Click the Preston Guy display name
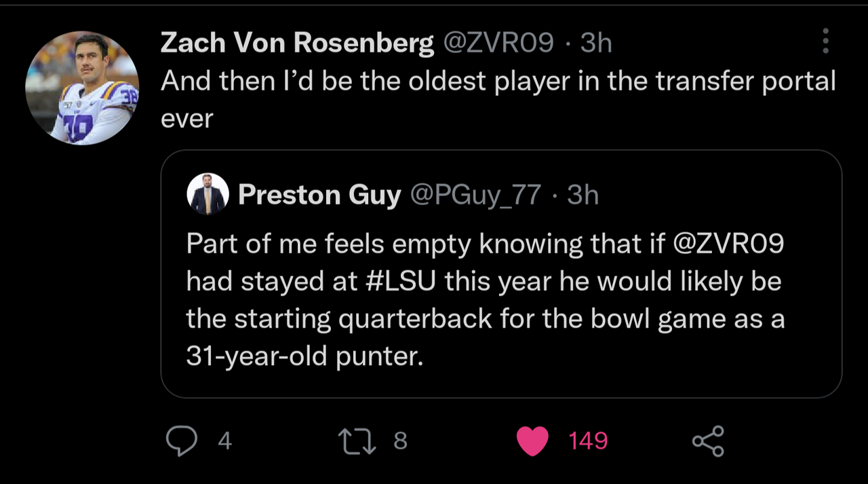This screenshot has height=484, width=868. 319,196
